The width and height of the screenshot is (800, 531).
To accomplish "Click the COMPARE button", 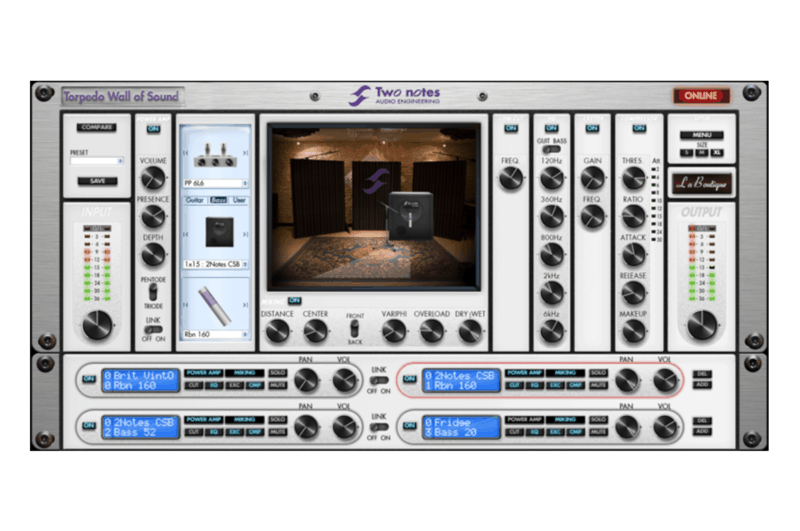I will [x=97, y=127].
